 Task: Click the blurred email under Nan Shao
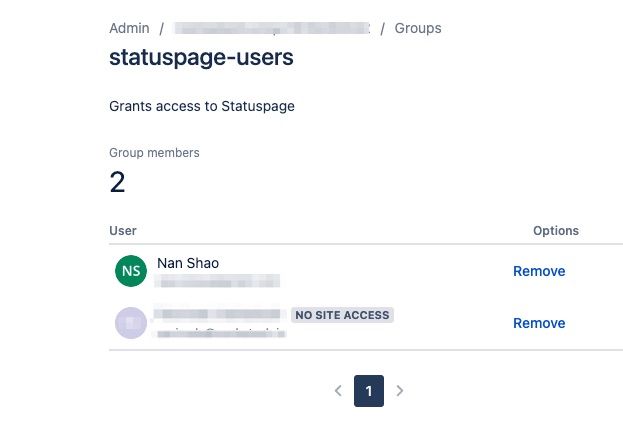tap(218, 281)
